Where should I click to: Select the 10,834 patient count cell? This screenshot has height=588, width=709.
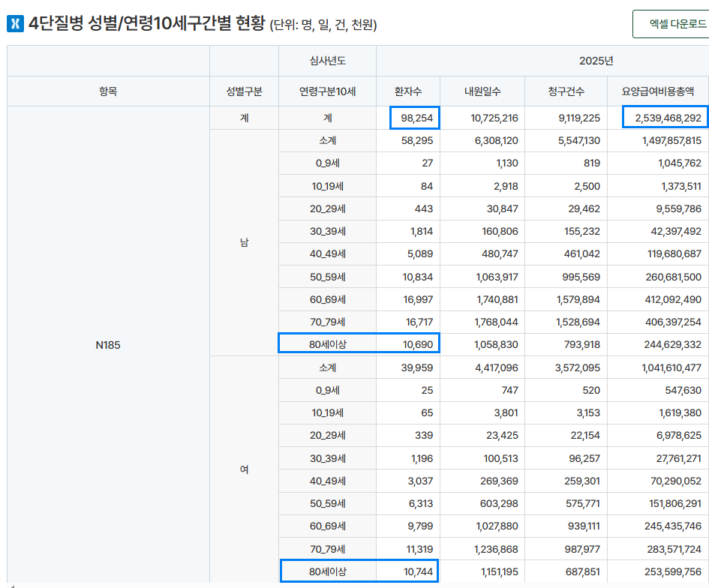(408, 277)
